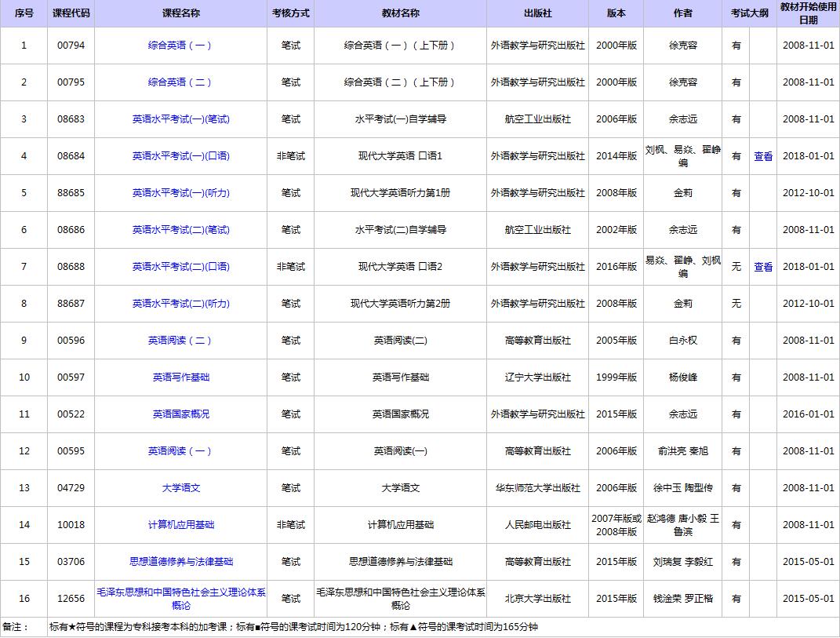840x638 pixels.
Task: Click 查看 link in row of course 08688
Action: (762, 267)
